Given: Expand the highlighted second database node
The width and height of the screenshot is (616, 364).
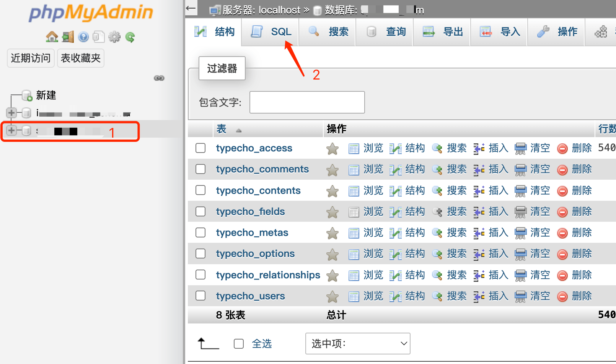Looking at the screenshot, I should (x=11, y=130).
